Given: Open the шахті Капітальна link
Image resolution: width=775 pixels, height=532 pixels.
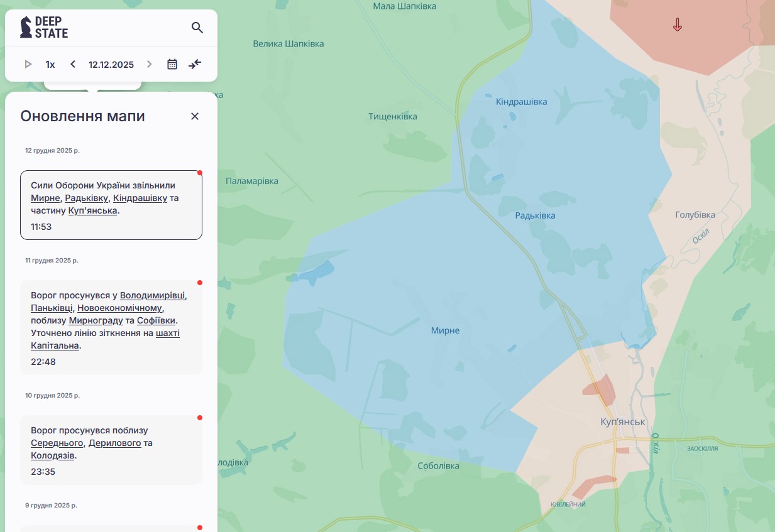Looking at the screenshot, I should 105,339.
